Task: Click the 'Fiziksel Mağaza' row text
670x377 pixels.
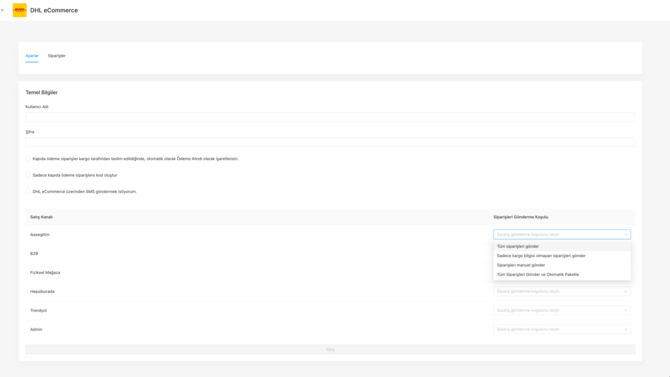Action: tap(45, 272)
